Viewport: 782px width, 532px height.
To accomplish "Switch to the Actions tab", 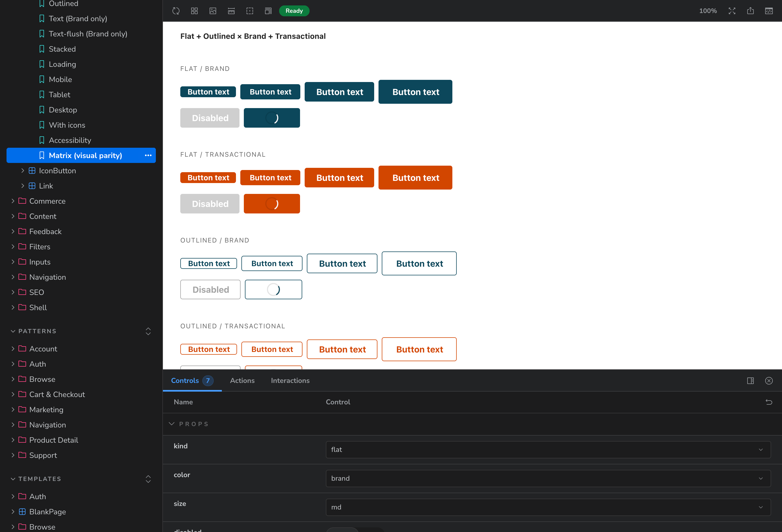I will click(242, 380).
